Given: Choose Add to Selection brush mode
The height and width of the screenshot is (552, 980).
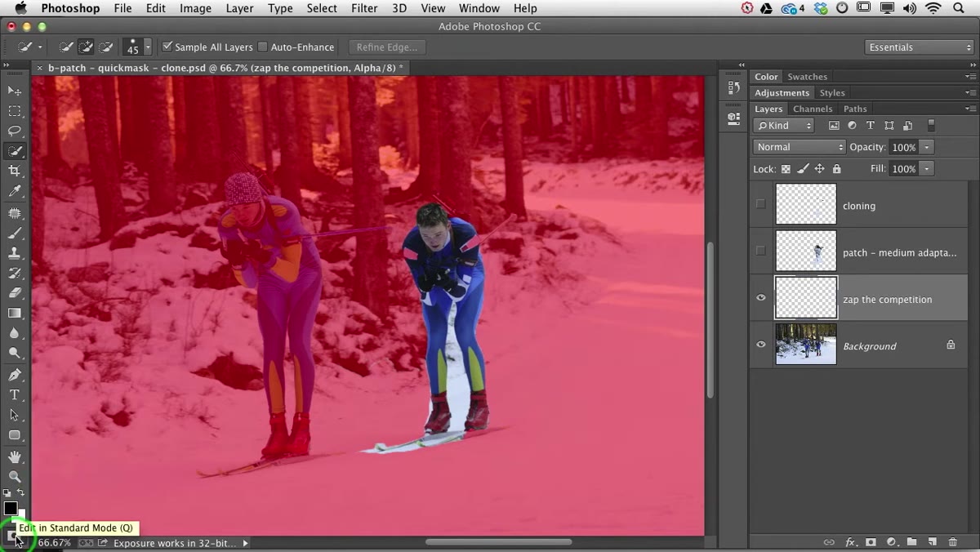Looking at the screenshot, I should pyautogui.click(x=86, y=47).
